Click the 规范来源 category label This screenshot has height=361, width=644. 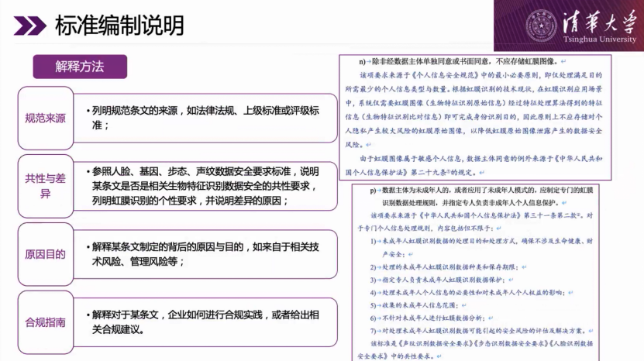tap(45, 119)
